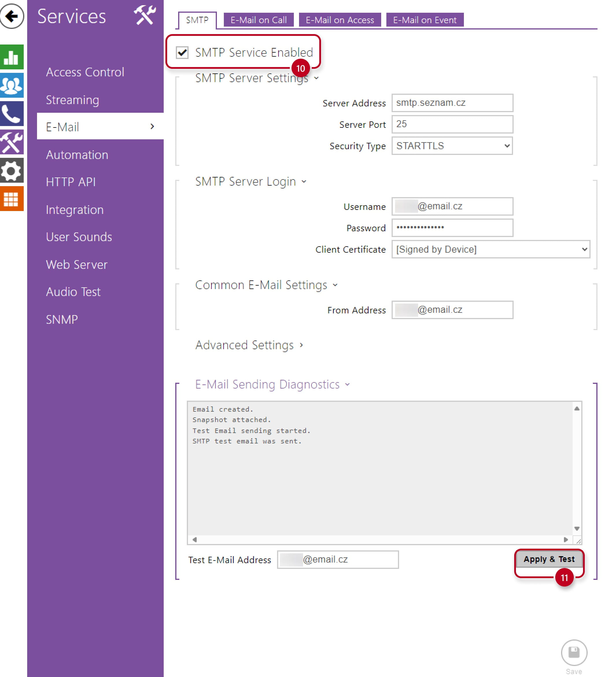Viewport: 616px width, 677px height.
Task: Switch to E-Mail on Call tab
Action: [x=259, y=20]
